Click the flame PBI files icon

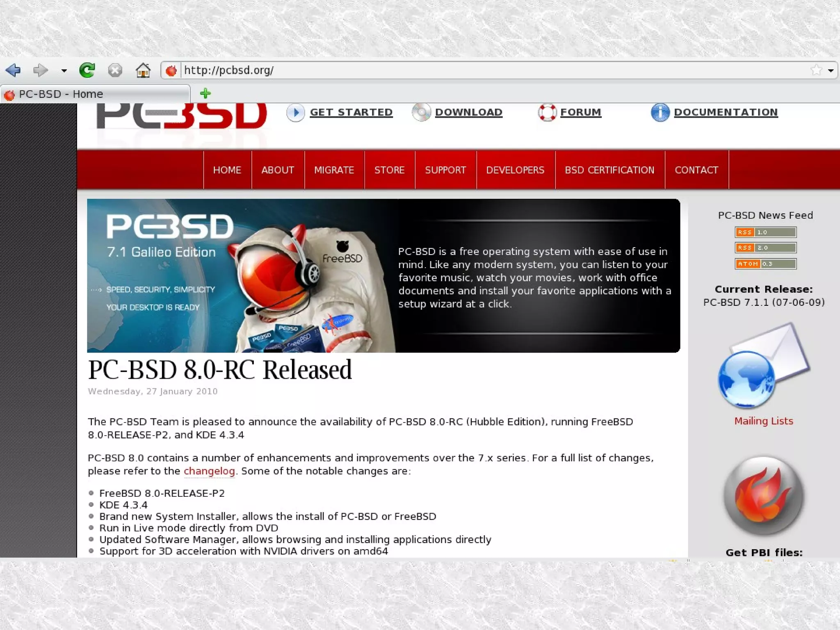point(763,496)
